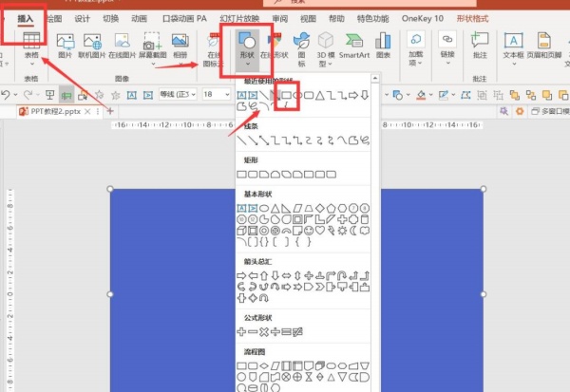The image size is (570, 392).
Task: Start slideshow from beginning icon
Action: tap(49, 95)
